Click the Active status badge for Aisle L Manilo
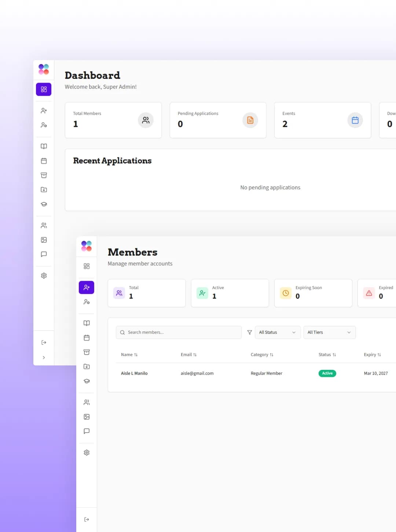The image size is (396, 532). (327, 373)
